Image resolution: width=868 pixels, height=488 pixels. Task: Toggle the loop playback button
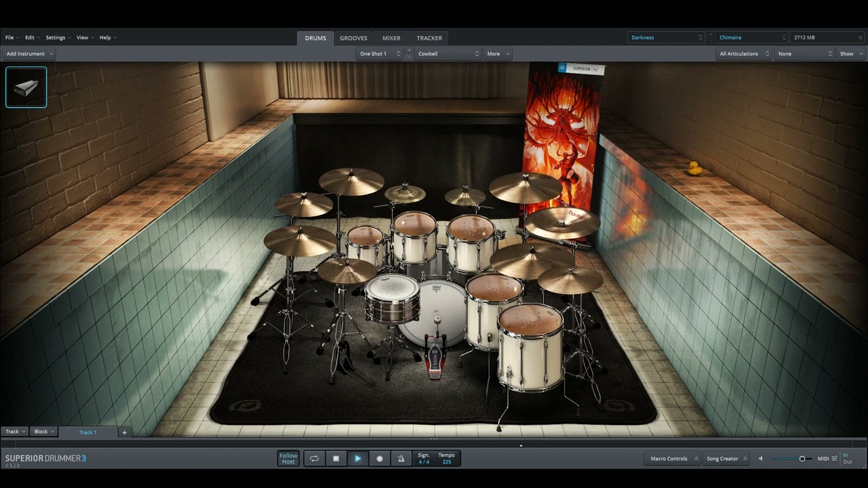(x=315, y=459)
